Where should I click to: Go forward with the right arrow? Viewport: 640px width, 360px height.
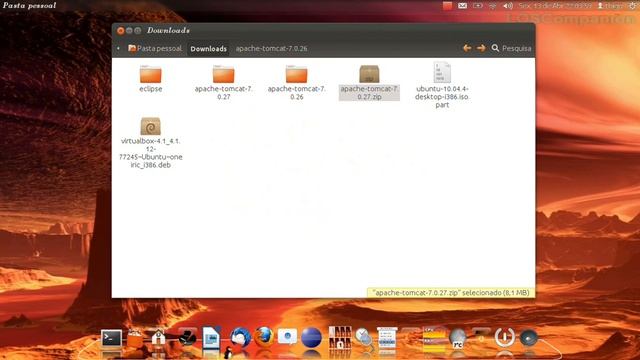[x=481, y=48]
